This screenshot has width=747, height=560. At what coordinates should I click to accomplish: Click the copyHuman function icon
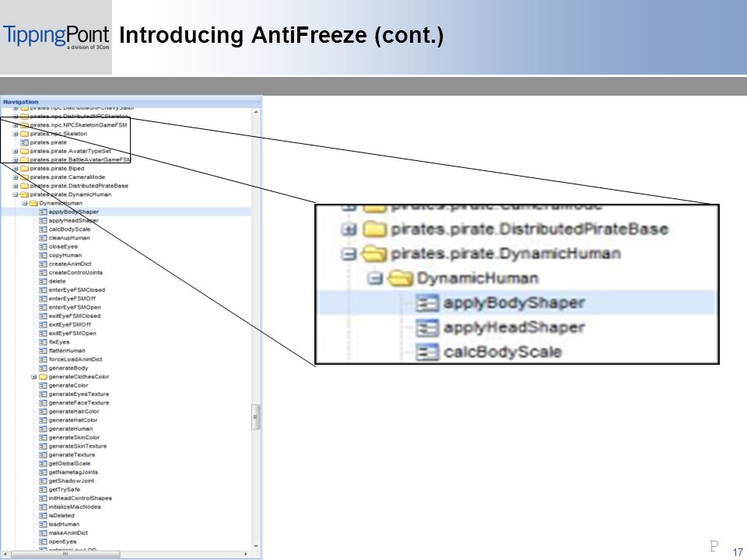coord(43,255)
